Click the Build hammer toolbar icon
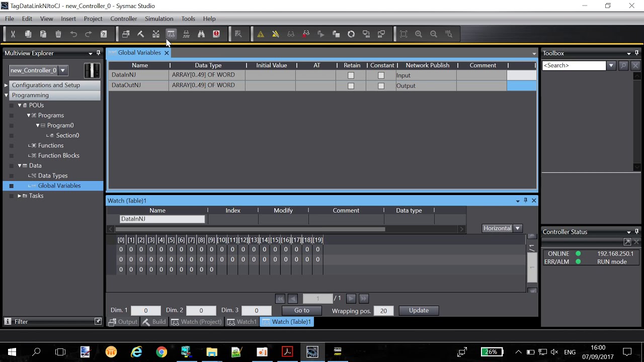Viewport: 644px width, 362px height. tap(141, 34)
